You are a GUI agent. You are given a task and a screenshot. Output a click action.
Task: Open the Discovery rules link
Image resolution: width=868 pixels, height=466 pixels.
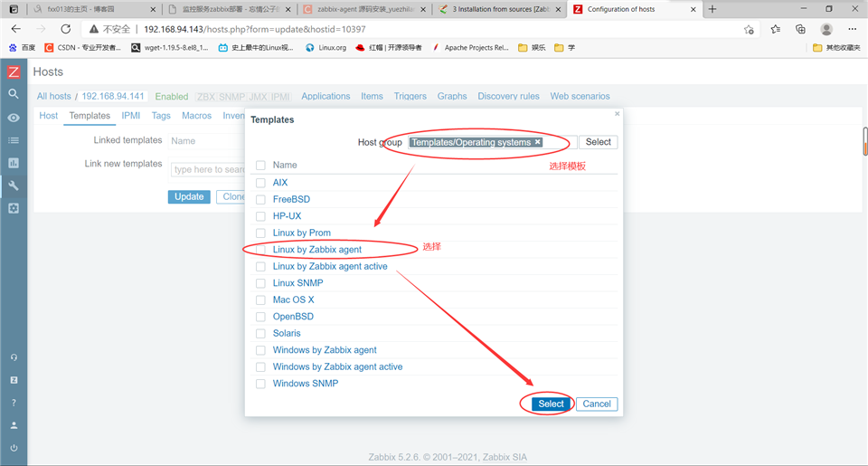[x=508, y=96]
